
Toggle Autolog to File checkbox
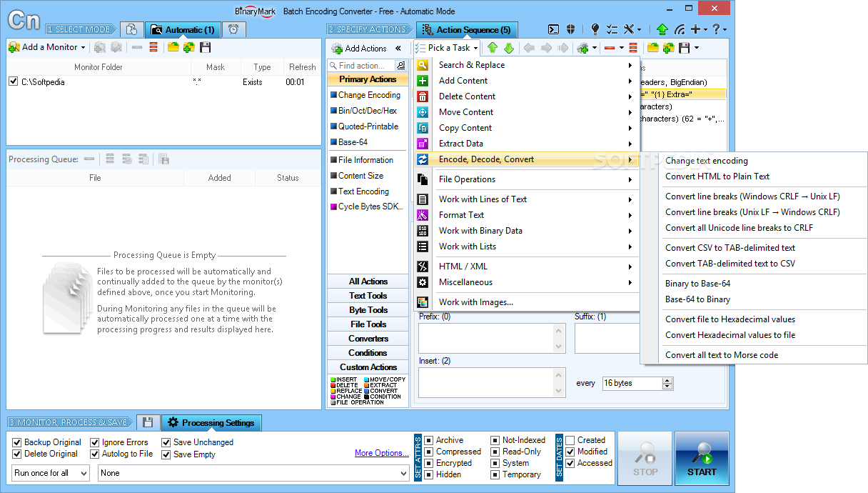(96, 454)
